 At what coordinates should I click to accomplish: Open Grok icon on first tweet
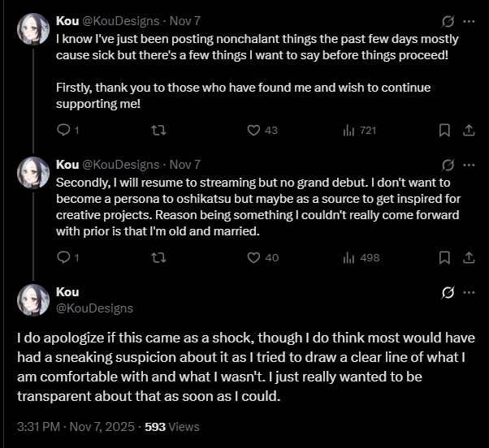pos(447,21)
